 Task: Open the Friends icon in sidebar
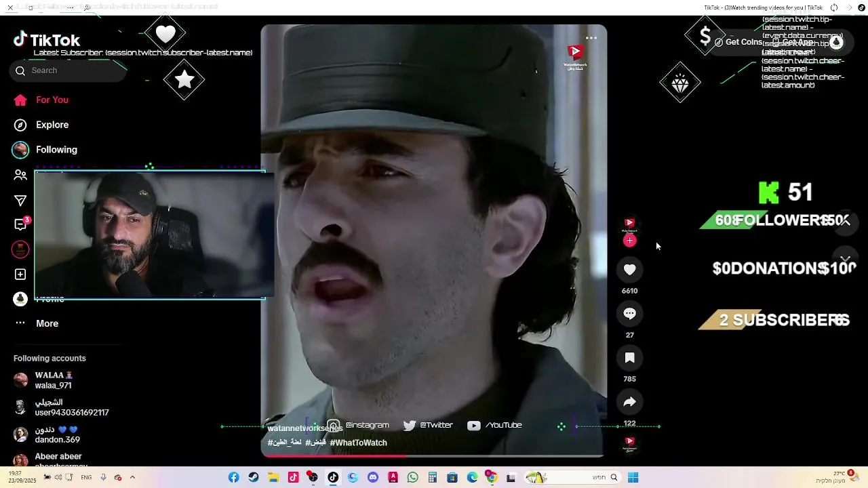click(x=20, y=175)
